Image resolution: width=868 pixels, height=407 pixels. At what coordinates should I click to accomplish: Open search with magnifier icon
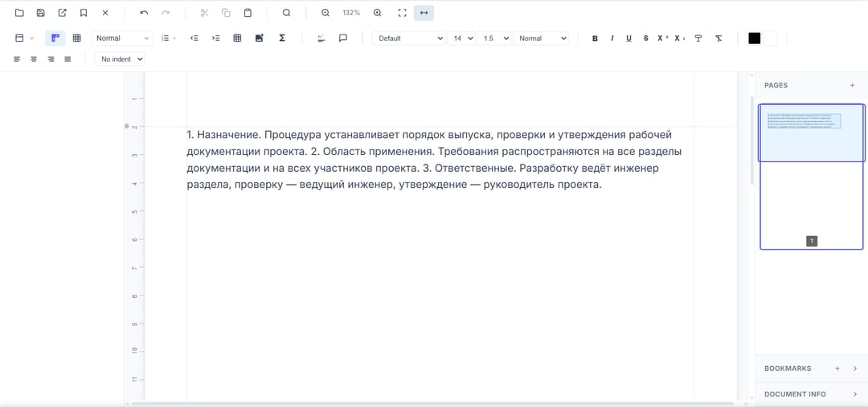click(x=286, y=13)
